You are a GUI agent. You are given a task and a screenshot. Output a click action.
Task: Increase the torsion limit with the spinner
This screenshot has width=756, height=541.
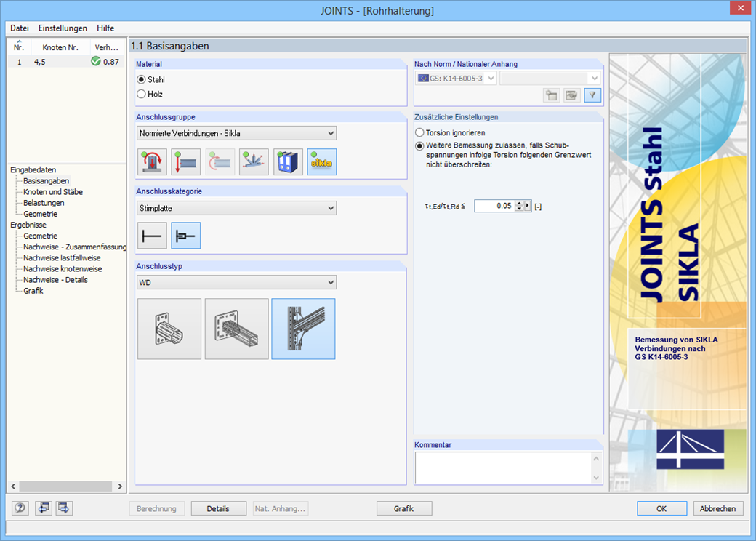[519, 203]
